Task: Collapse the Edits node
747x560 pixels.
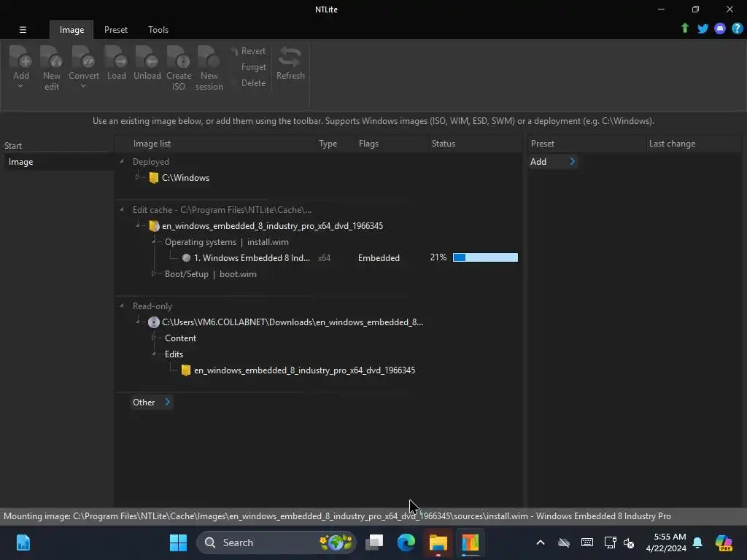Action: click(154, 354)
